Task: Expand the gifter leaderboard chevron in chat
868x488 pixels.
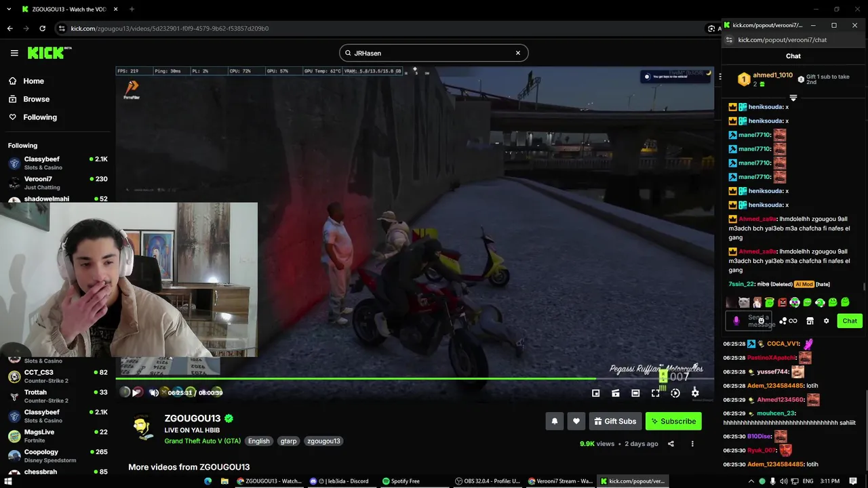Action: click(793, 99)
